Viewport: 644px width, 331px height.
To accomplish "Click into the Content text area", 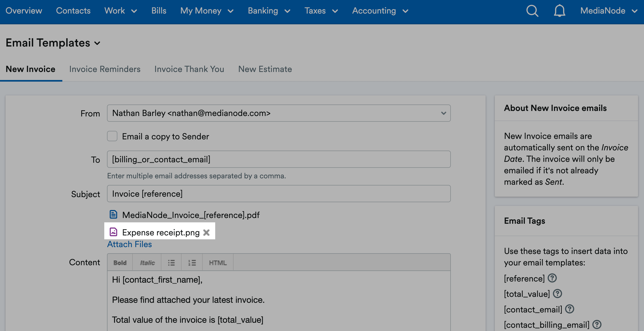I will click(x=279, y=301).
